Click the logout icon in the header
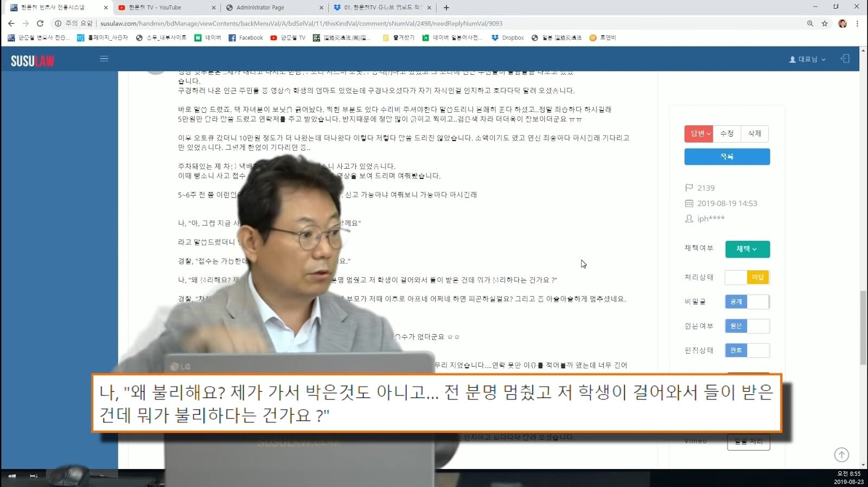 click(x=845, y=59)
